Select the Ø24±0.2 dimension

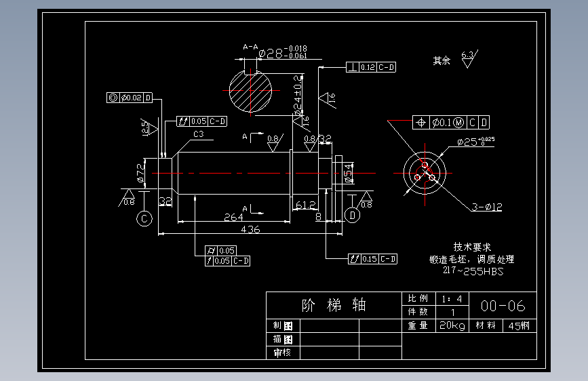[x=297, y=96]
